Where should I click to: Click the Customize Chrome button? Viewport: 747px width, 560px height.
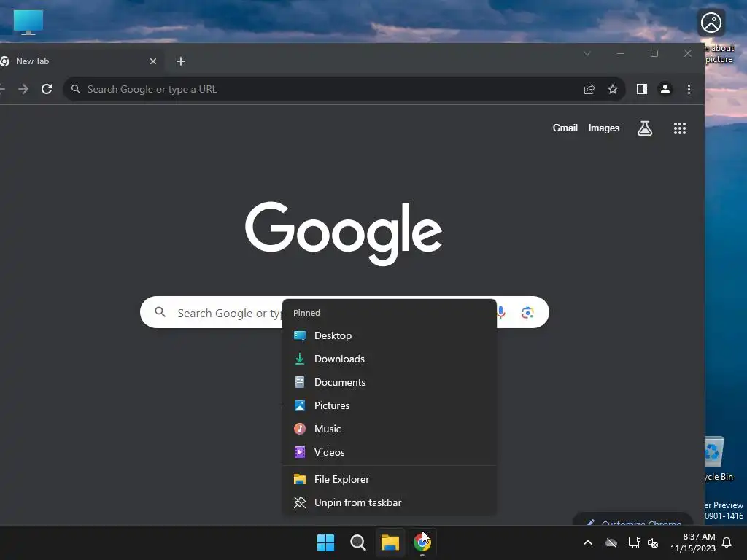point(634,520)
